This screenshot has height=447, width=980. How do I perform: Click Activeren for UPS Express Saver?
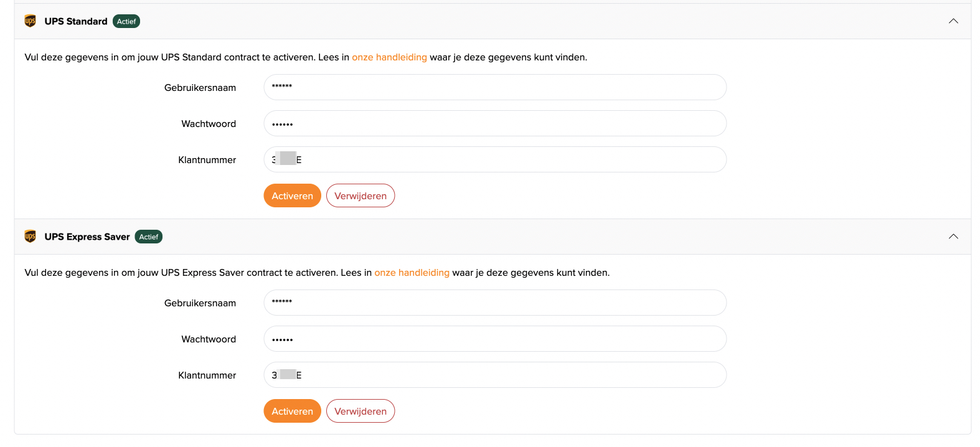point(292,411)
